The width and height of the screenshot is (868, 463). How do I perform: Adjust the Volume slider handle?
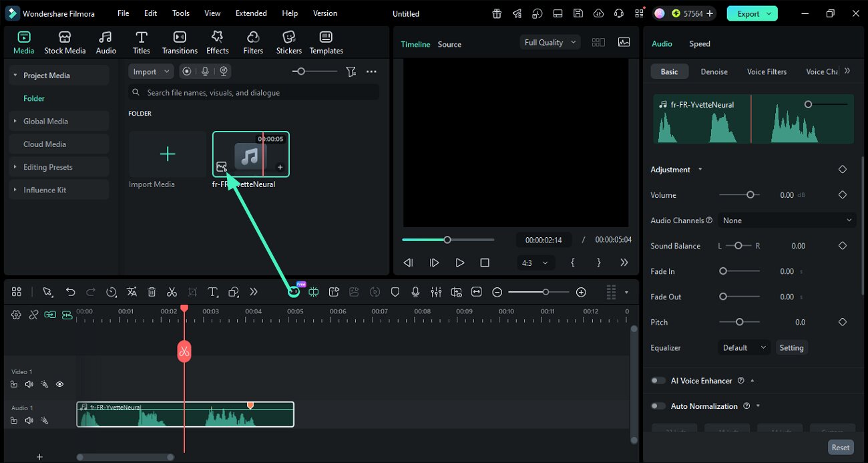[750, 195]
